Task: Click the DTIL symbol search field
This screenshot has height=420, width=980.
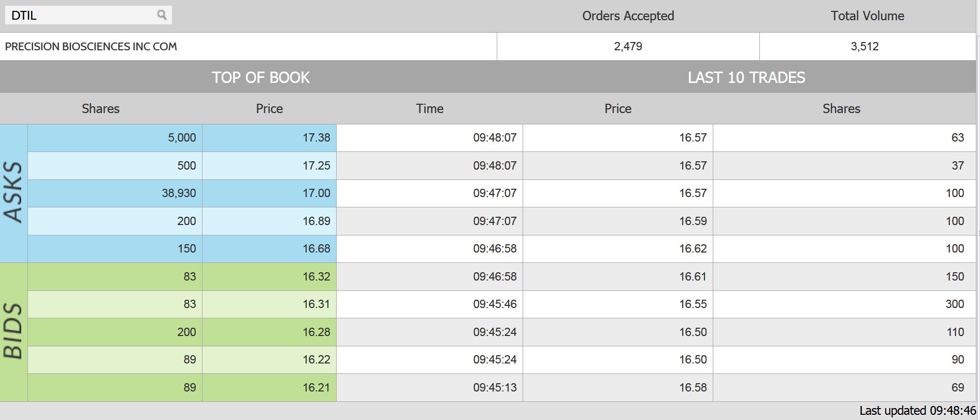Action: pos(78,16)
